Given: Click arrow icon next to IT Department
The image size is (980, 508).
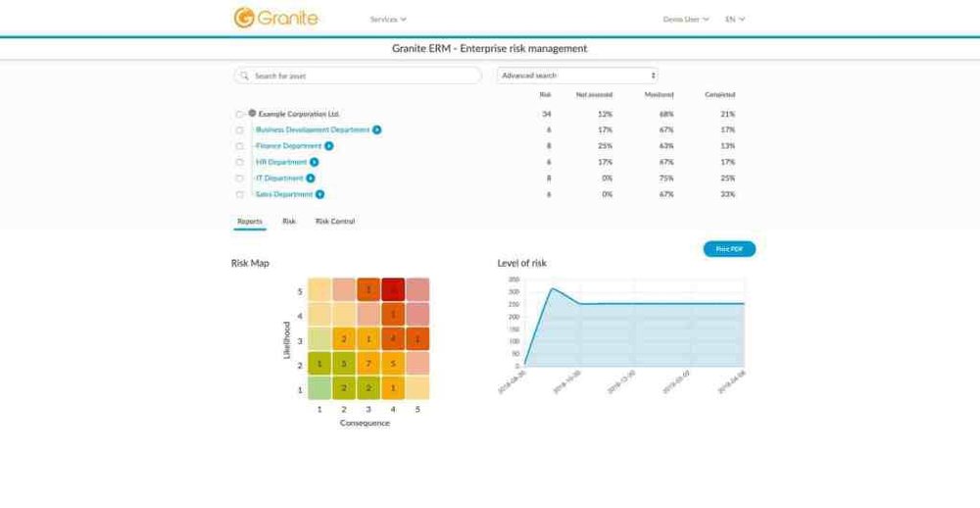Looking at the screenshot, I should click(311, 178).
